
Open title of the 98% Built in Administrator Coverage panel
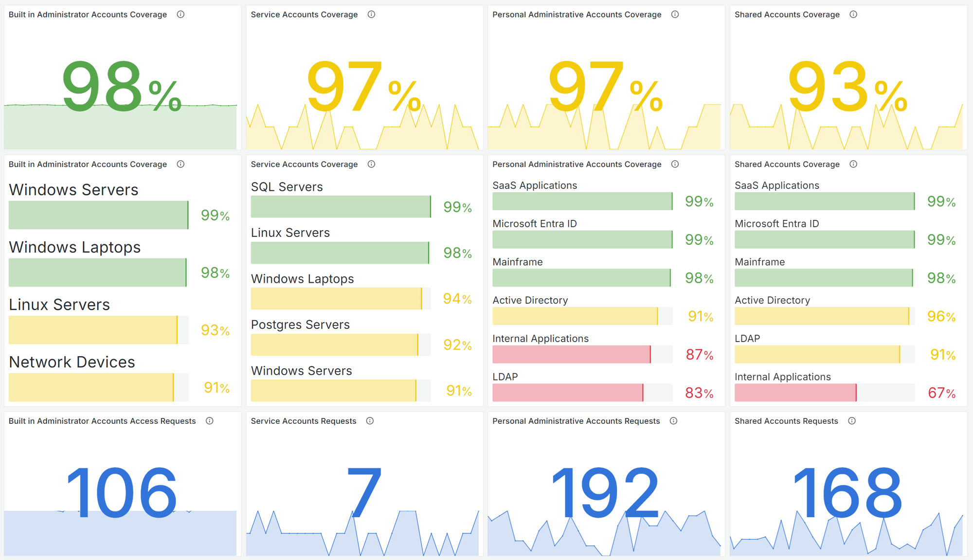[x=88, y=15]
